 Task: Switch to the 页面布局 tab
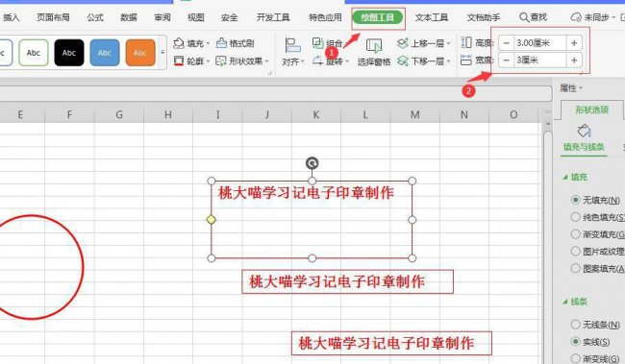pyautogui.click(x=53, y=17)
